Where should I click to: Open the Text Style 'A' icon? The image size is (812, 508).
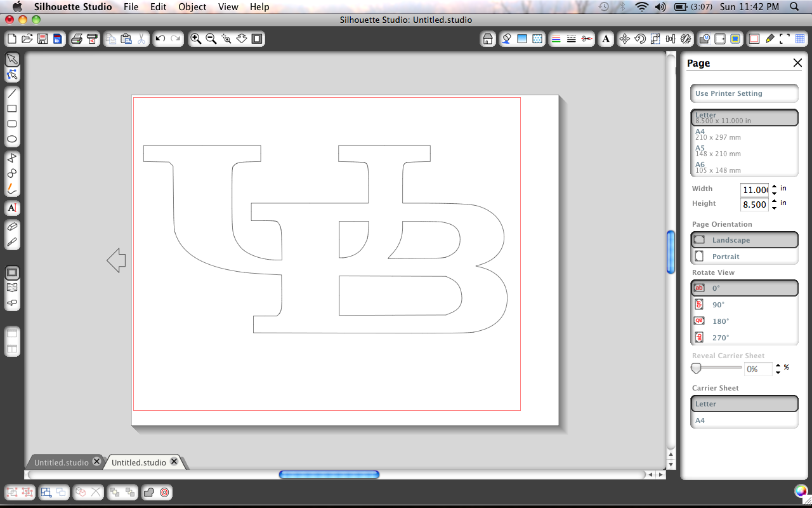[606, 39]
